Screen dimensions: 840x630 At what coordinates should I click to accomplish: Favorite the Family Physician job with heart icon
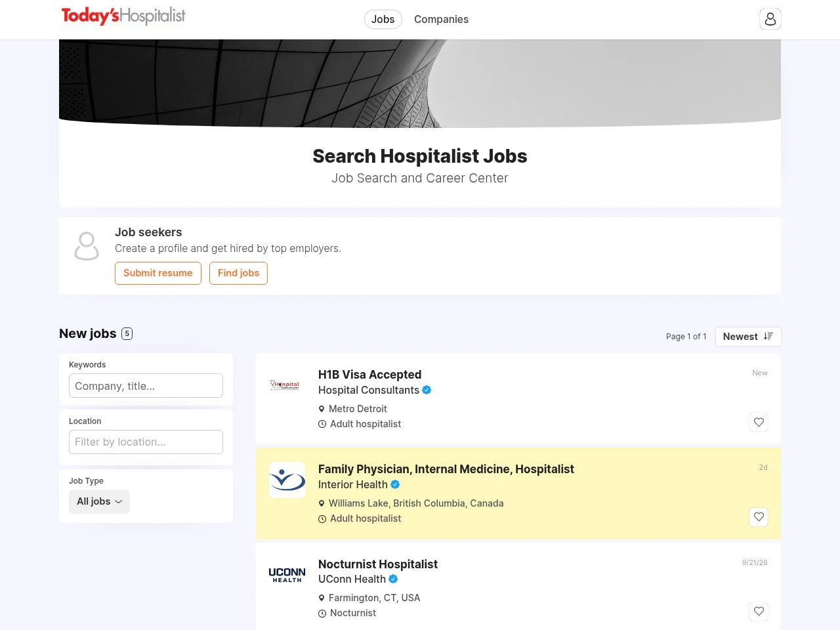[759, 516]
